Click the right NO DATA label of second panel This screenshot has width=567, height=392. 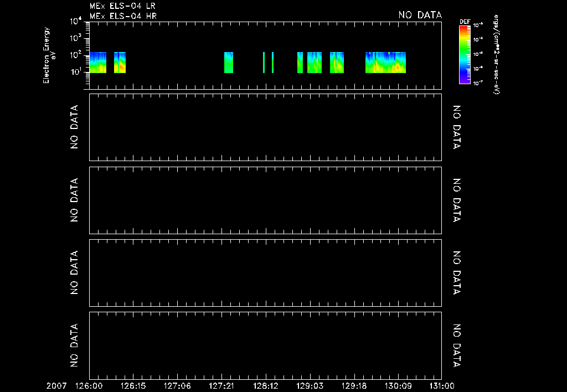[457, 127]
